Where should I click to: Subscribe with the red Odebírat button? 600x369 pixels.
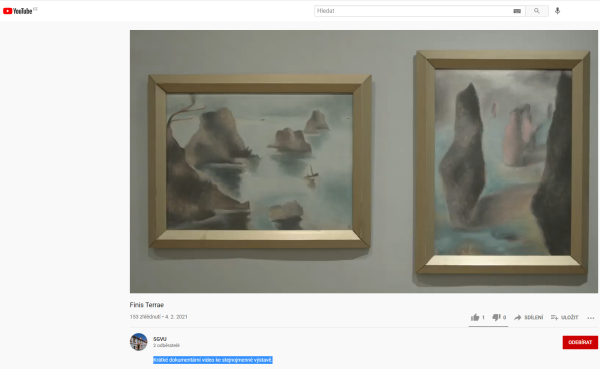click(x=580, y=342)
